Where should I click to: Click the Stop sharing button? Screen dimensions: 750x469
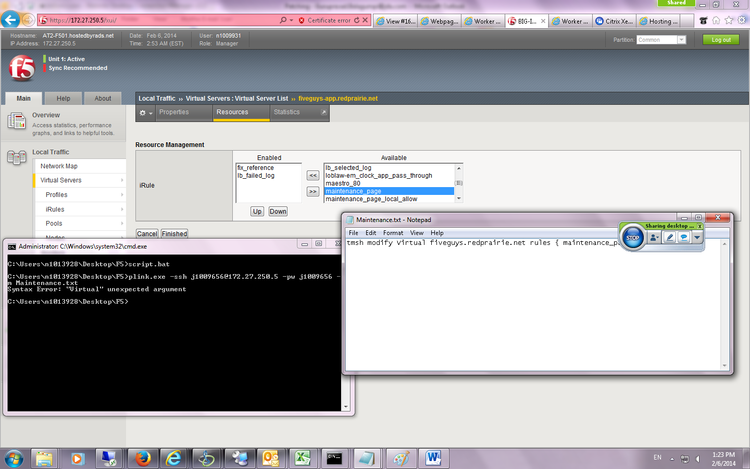point(632,237)
